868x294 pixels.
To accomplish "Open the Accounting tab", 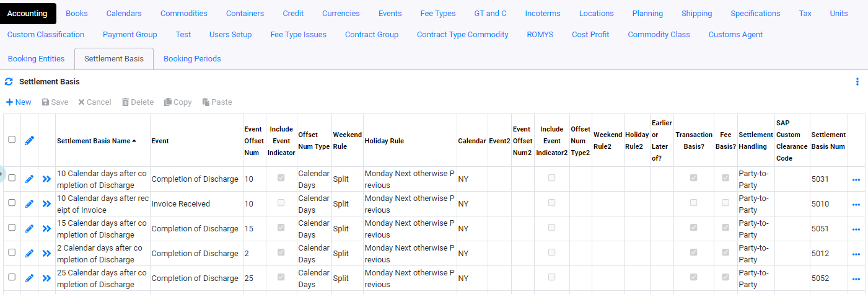I will click(x=27, y=13).
